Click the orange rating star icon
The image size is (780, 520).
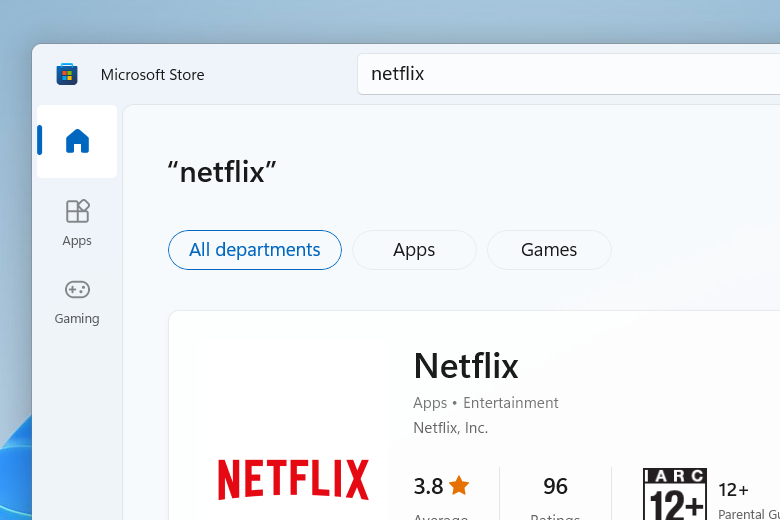pyautogui.click(x=459, y=486)
